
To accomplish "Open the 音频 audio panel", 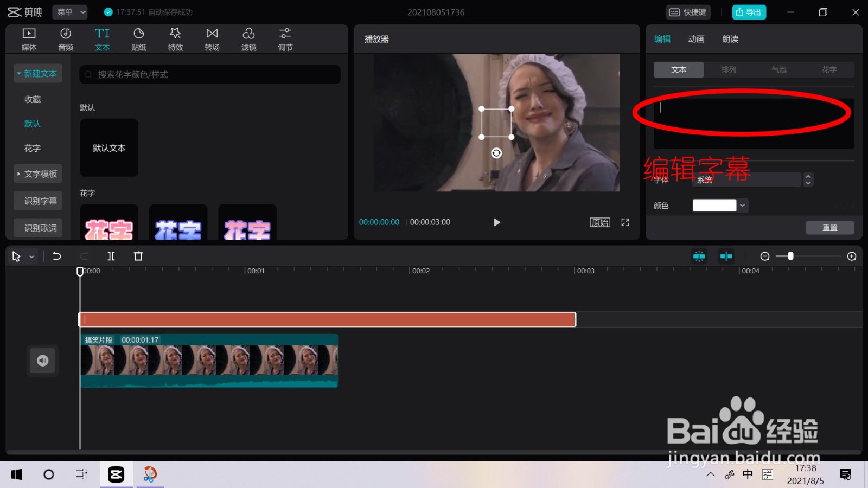I will pos(66,40).
